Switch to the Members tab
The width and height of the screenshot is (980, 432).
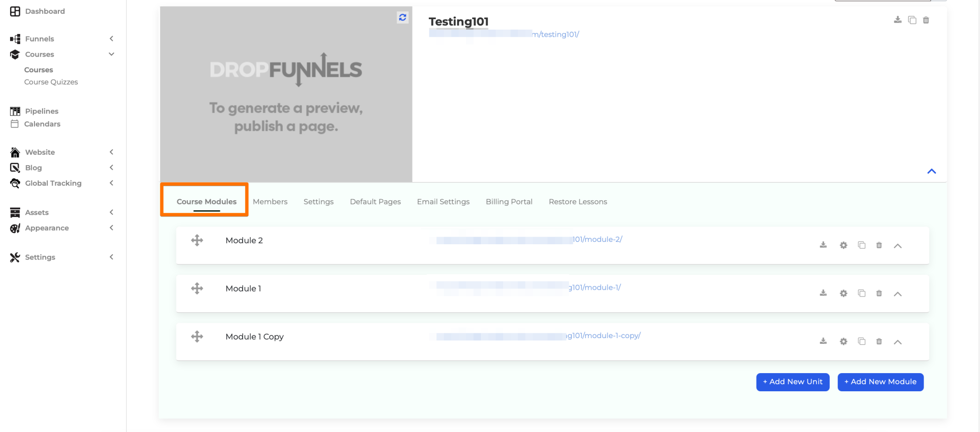tap(270, 201)
